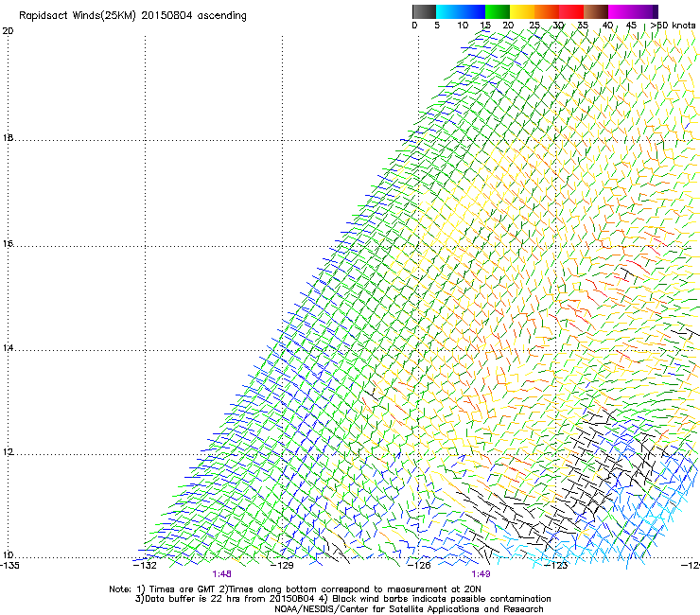
Task: Click the latitude label 14
Action: click(8, 347)
